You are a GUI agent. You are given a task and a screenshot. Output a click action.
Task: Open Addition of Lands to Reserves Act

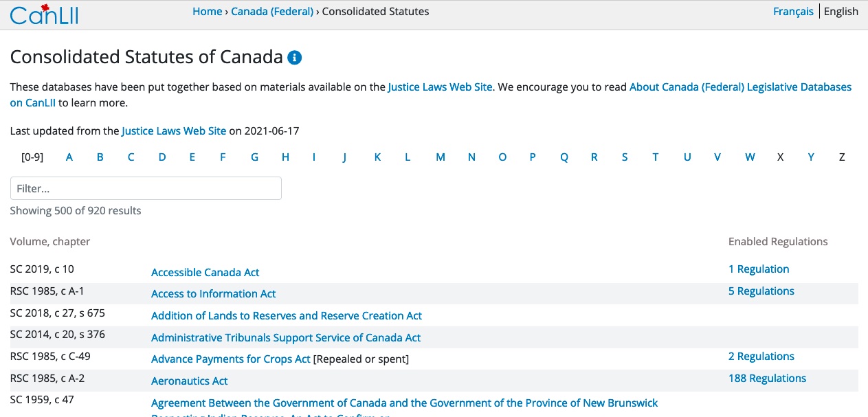click(x=287, y=316)
